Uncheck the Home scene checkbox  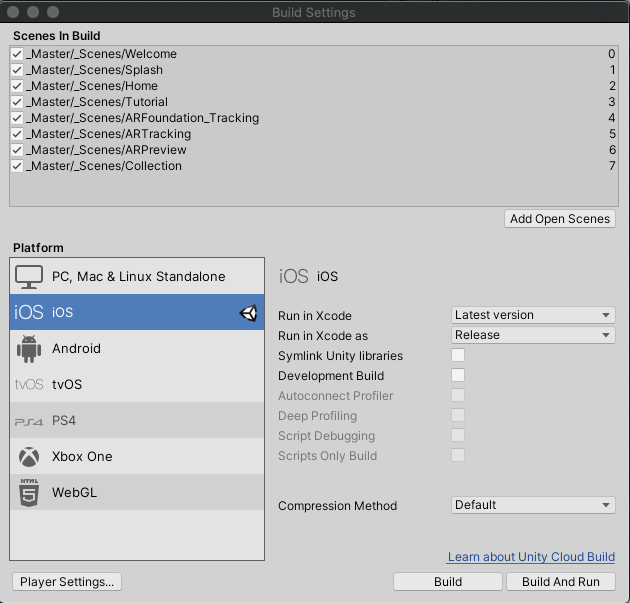(x=17, y=86)
